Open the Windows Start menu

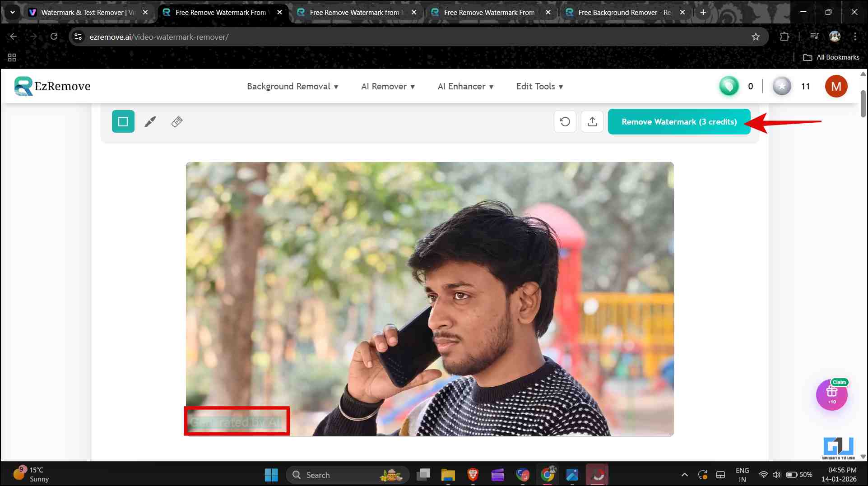click(271, 475)
